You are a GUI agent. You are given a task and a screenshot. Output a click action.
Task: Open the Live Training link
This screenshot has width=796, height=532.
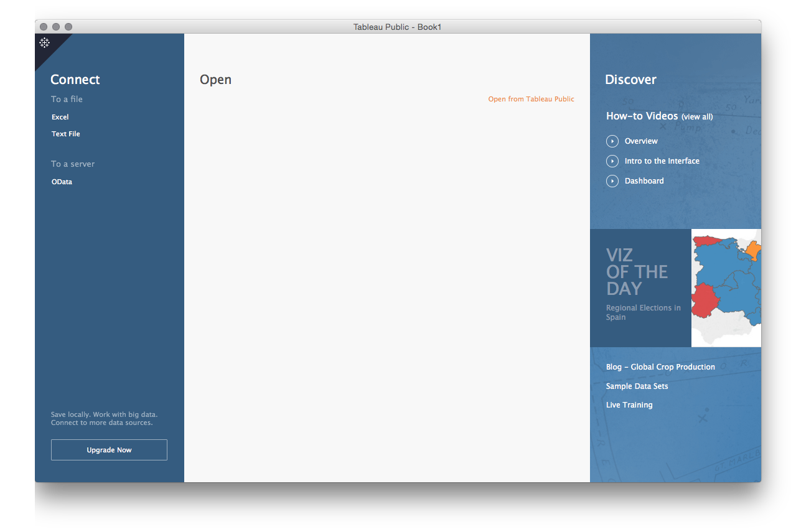click(x=629, y=405)
